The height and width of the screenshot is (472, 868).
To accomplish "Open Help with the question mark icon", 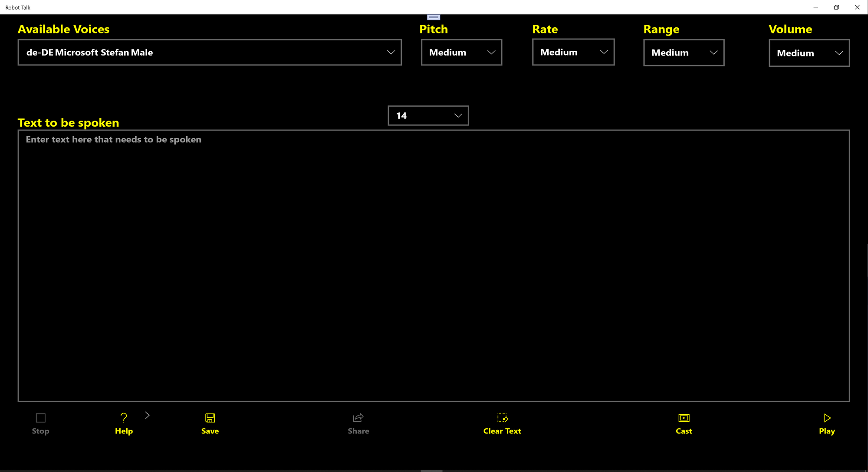I will tap(124, 418).
